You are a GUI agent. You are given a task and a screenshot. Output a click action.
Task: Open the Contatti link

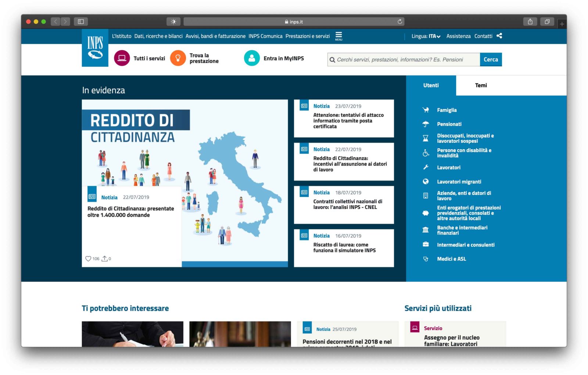pyautogui.click(x=483, y=36)
